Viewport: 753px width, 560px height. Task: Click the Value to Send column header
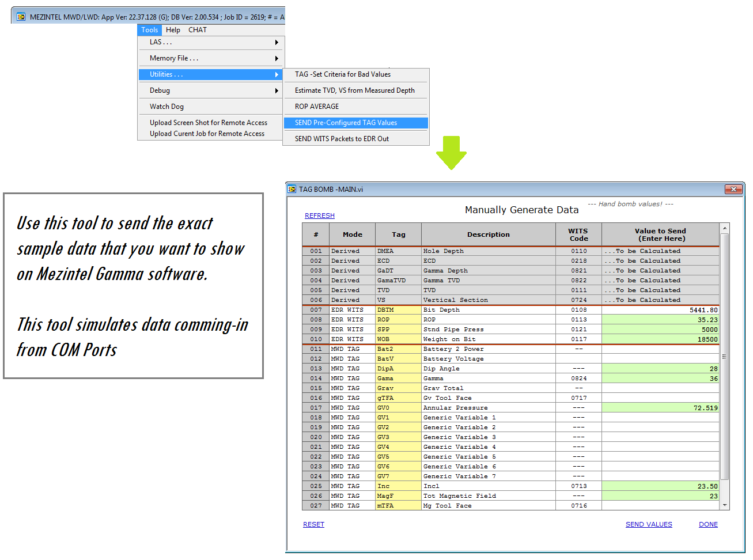tap(660, 234)
